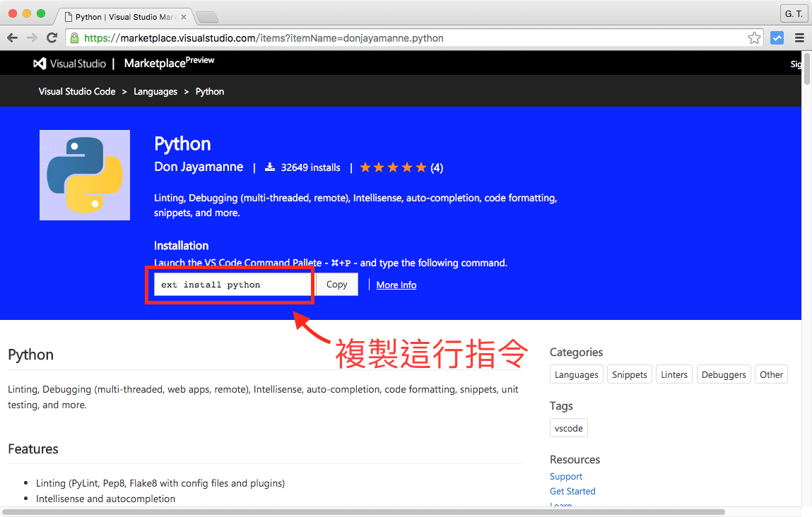Select the Debuggers category

click(723, 374)
